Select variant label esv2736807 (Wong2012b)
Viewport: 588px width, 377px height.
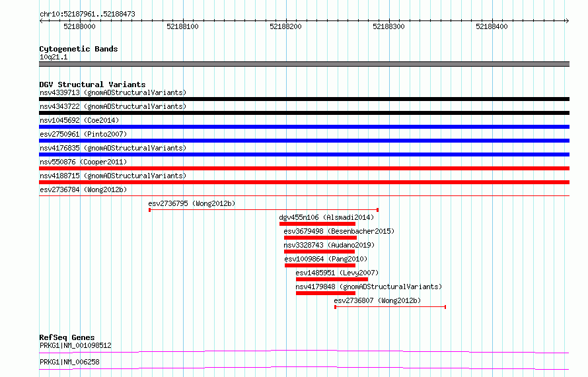377,300
